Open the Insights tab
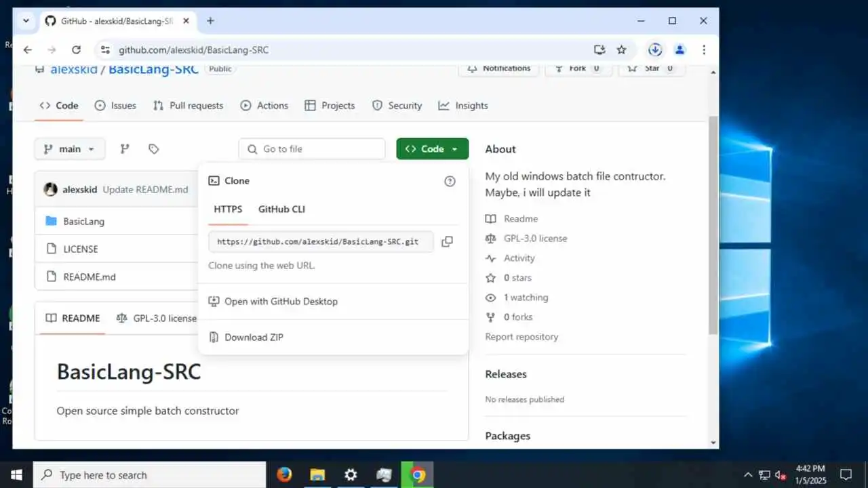The height and width of the screenshot is (488, 868). [463, 106]
